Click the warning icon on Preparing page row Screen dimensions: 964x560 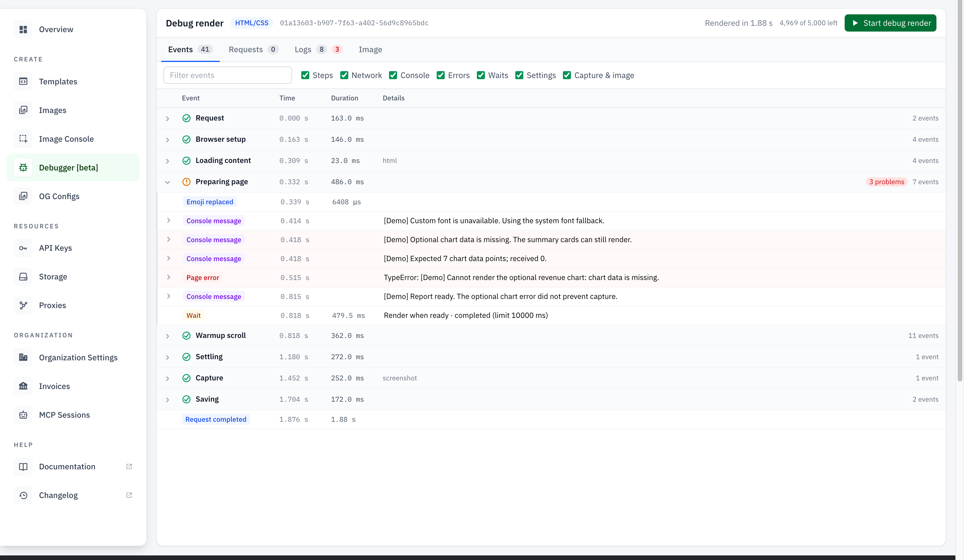click(x=186, y=182)
